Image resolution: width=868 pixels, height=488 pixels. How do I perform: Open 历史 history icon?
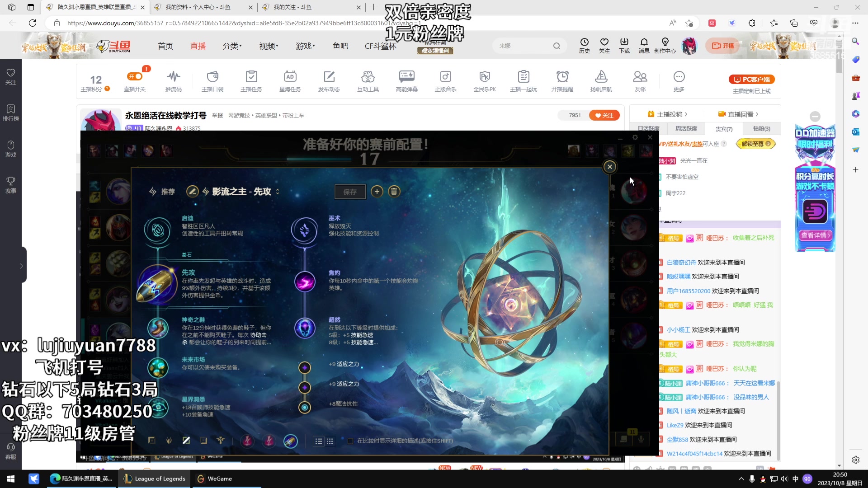[585, 46]
